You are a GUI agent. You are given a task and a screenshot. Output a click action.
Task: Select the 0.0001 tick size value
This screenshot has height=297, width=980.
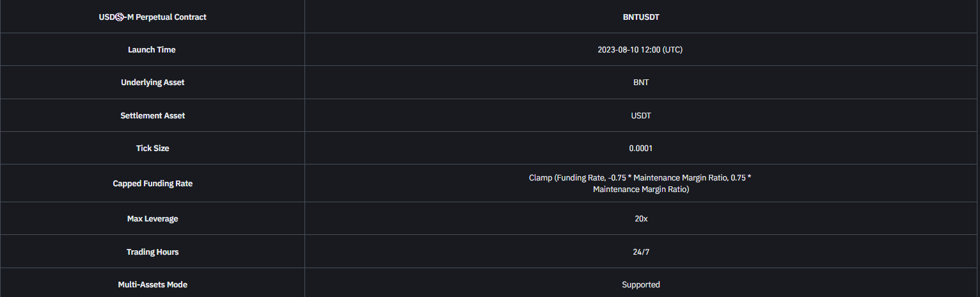640,148
